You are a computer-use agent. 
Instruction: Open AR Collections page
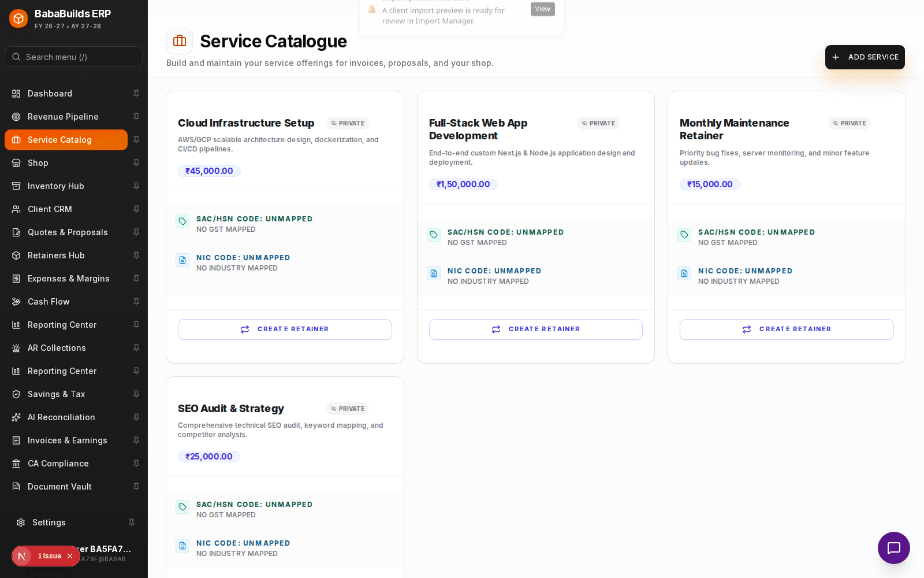pos(66,348)
